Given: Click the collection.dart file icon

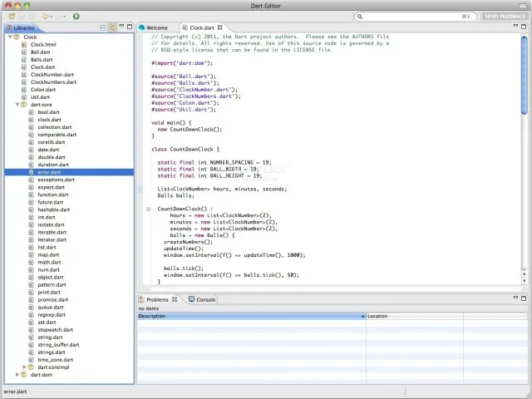Looking at the screenshot, I should coord(32,127).
